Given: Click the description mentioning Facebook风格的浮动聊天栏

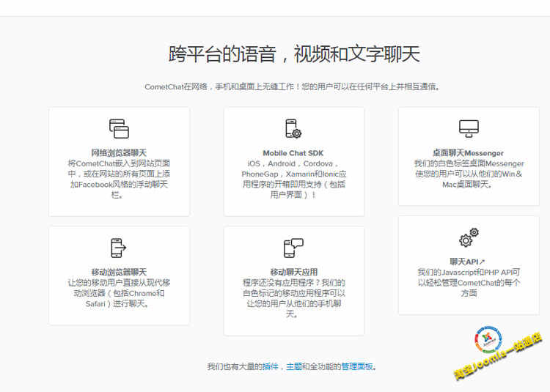Looking at the screenshot, I should click(x=119, y=179).
